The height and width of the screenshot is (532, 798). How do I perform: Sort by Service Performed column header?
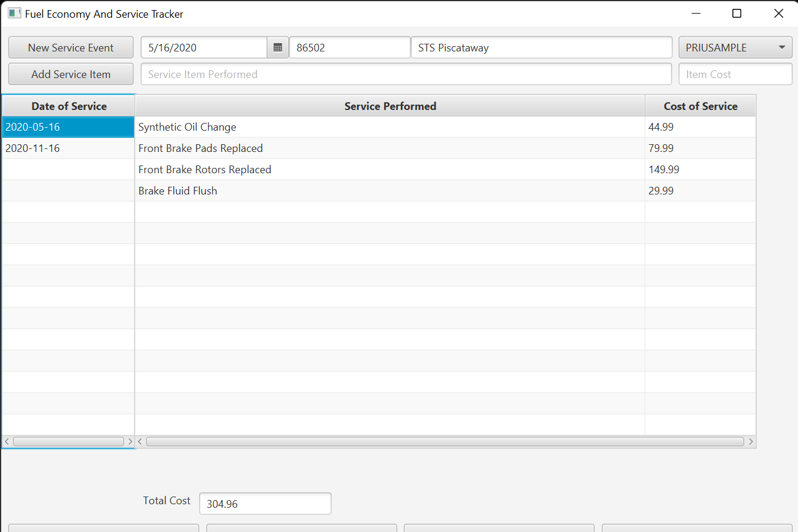click(390, 106)
